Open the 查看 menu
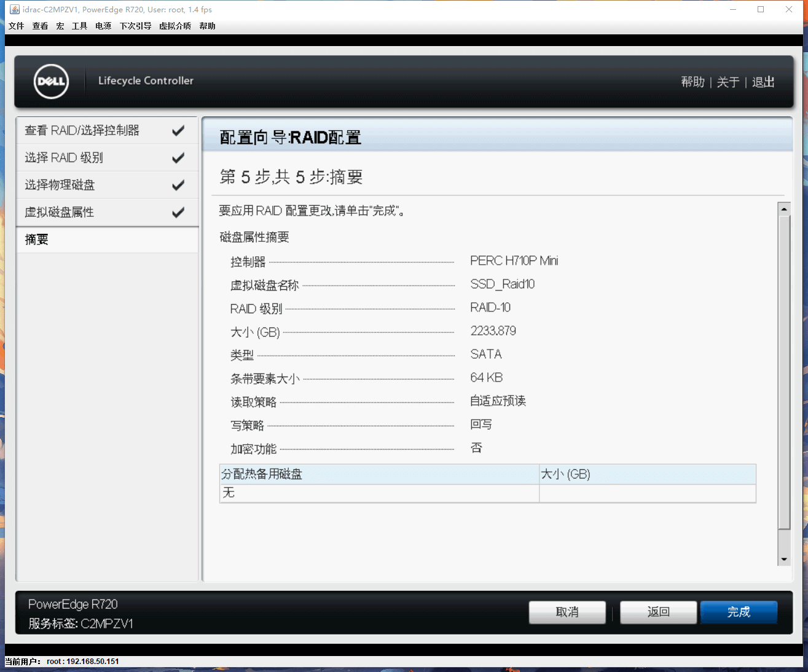This screenshot has width=808, height=672. point(40,26)
